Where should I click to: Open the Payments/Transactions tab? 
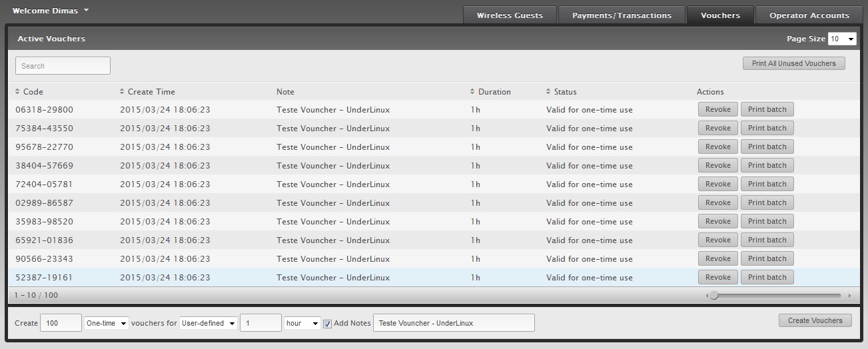[622, 15]
